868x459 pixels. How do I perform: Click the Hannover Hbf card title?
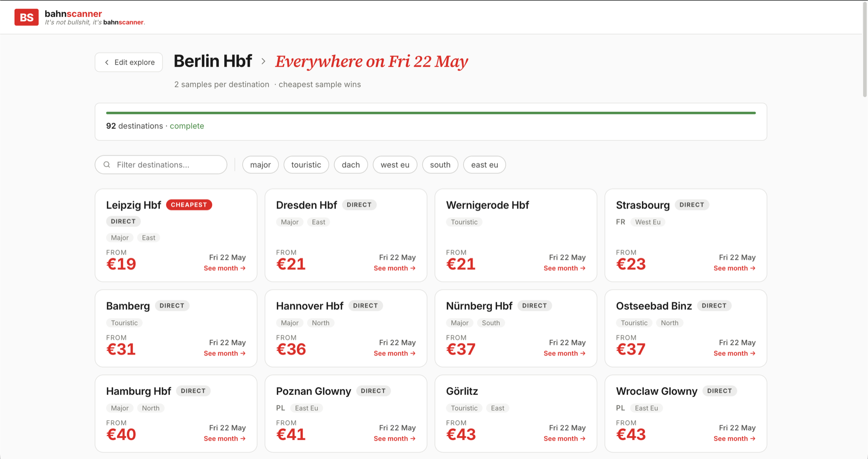coord(310,306)
